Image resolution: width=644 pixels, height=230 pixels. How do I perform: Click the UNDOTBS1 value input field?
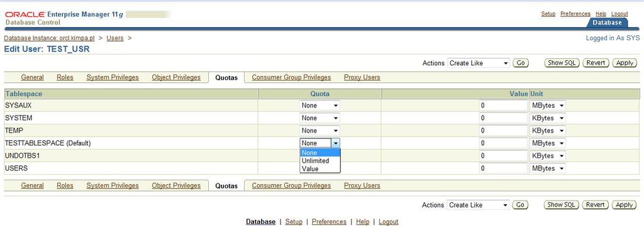(x=503, y=156)
